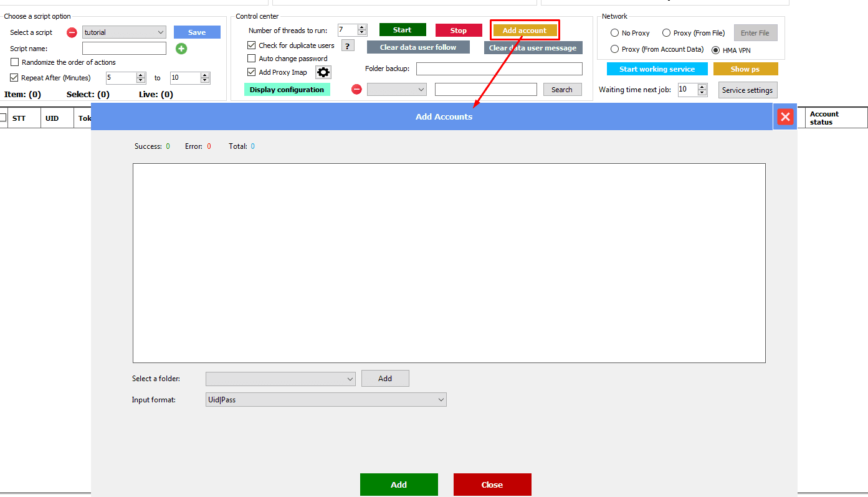The image size is (868, 497).
Task: Click the Display configuration button
Action: coord(287,90)
